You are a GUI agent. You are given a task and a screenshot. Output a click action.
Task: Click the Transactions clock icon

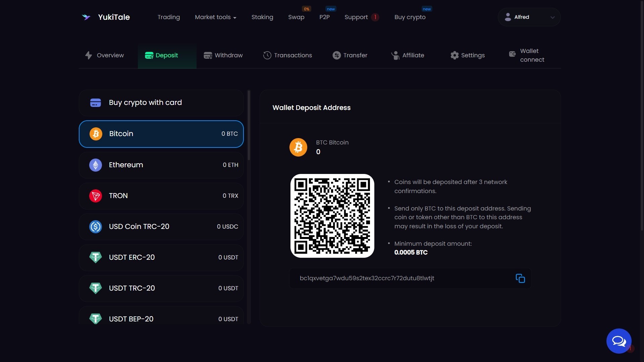(267, 55)
